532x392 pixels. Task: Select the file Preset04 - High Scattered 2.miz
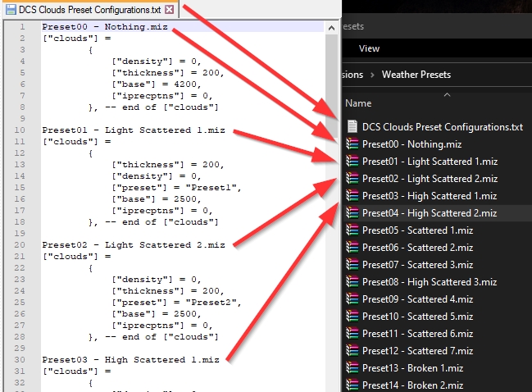429,213
